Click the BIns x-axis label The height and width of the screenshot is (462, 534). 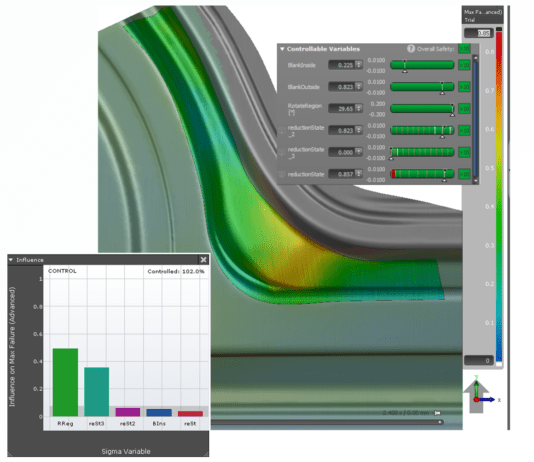[159, 424]
